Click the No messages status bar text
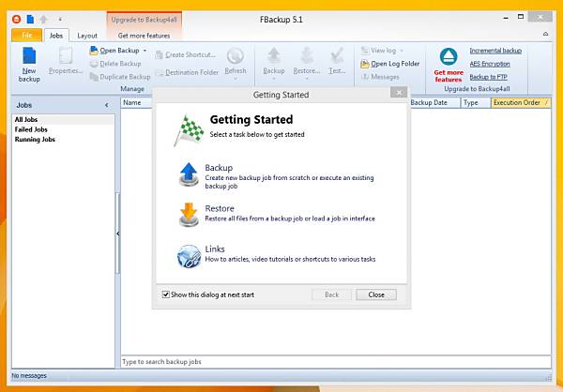Image resolution: width=563 pixels, height=392 pixels. coord(29,376)
